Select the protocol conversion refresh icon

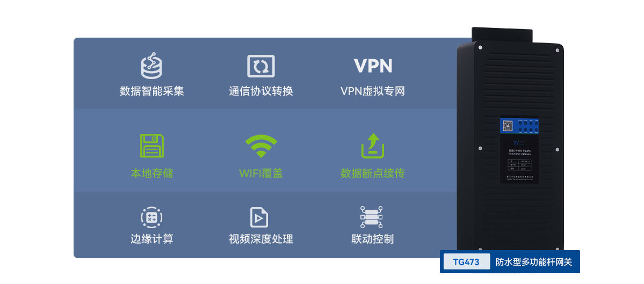click(261, 66)
